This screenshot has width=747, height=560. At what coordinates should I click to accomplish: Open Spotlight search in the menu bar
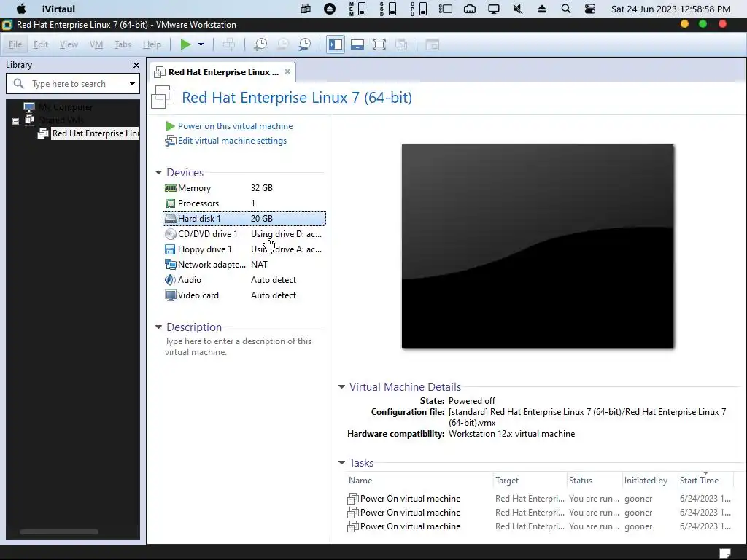[x=566, y=9]
